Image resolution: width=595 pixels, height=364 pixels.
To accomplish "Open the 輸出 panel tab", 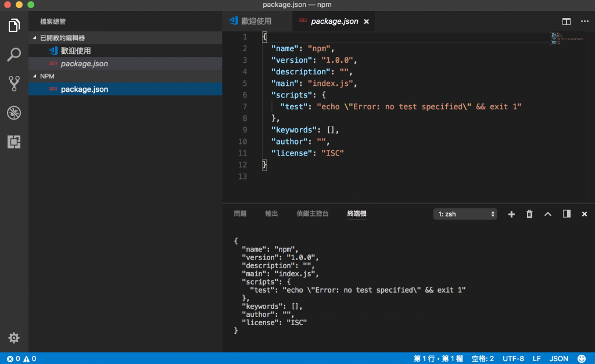I will (271, 214).
